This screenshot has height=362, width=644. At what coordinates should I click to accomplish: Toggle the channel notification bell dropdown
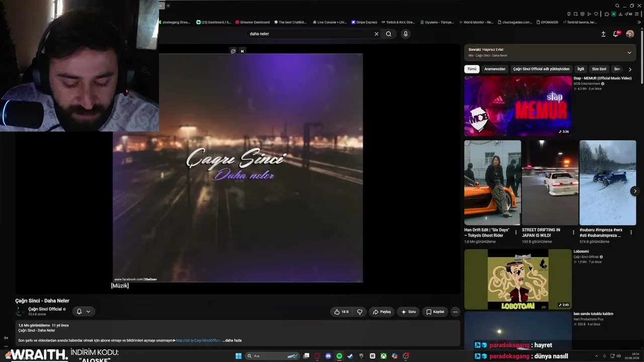(x=84, y=312)
